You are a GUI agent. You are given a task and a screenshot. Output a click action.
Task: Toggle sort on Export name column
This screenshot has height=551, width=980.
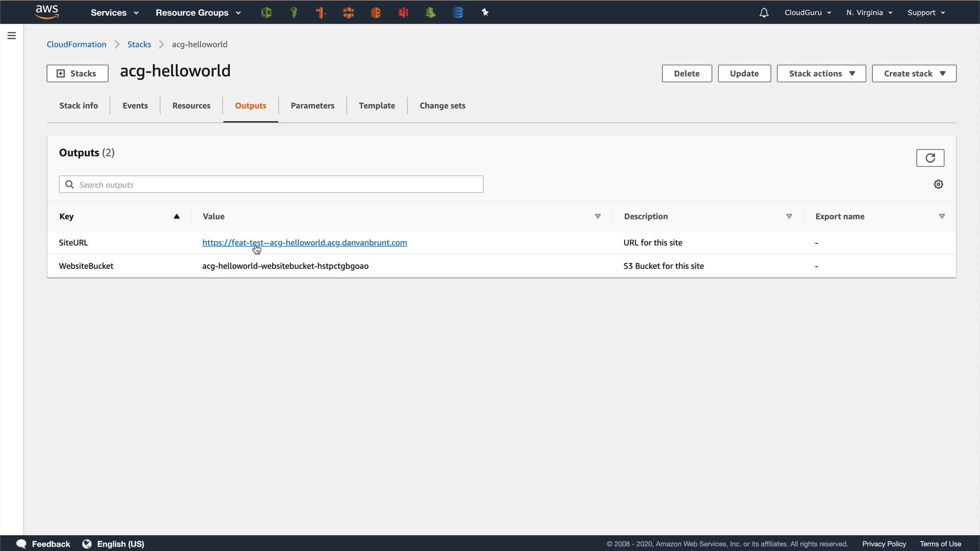(x=942, y=216)
